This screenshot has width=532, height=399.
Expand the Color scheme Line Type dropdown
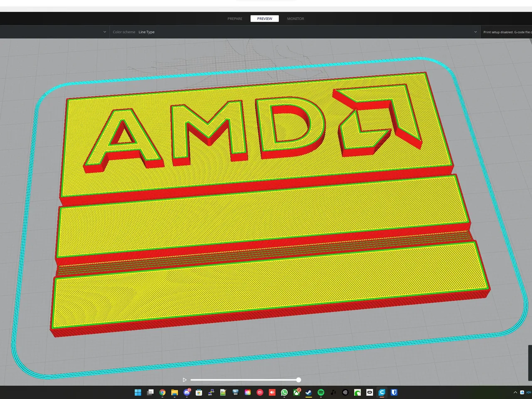(295, 32)
